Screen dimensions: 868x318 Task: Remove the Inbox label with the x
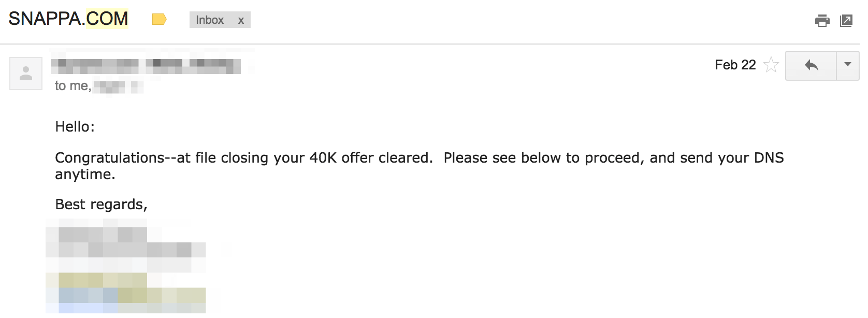click(240, 21)
